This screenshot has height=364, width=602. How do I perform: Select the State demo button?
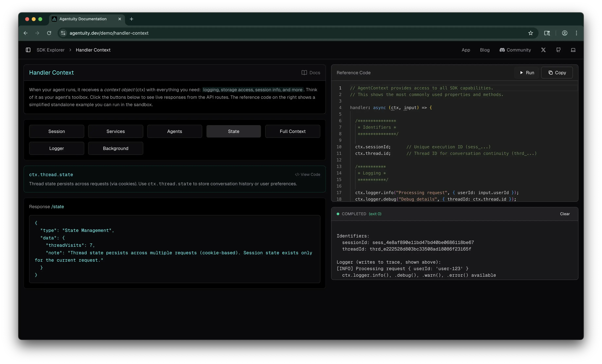click(x=233, y=131)
